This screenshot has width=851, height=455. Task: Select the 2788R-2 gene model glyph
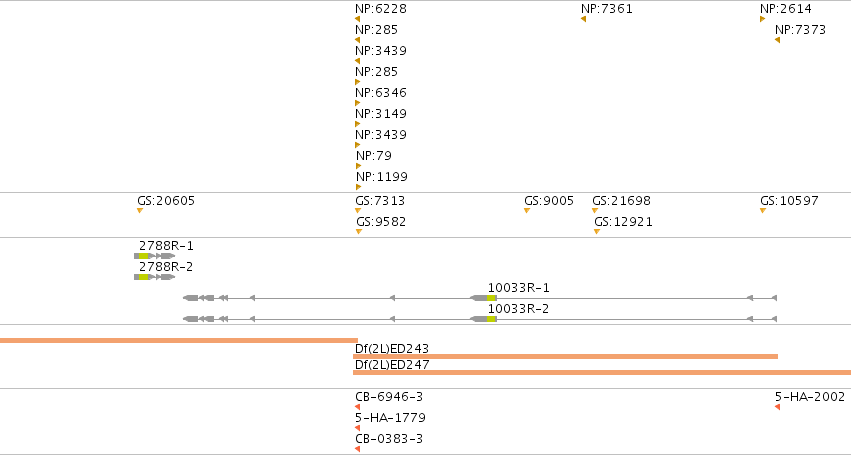(155, 277)
